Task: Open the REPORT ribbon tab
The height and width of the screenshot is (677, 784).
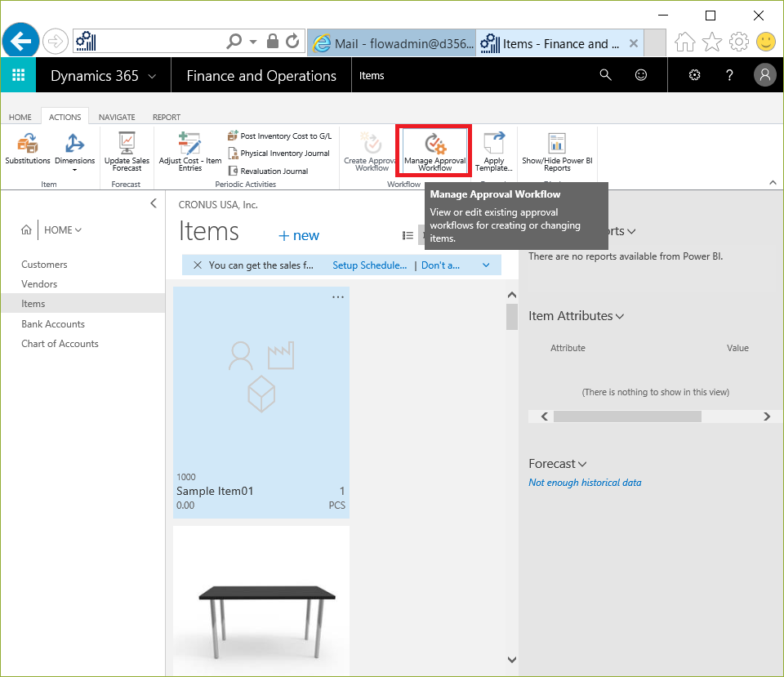Action: (167, 117)
